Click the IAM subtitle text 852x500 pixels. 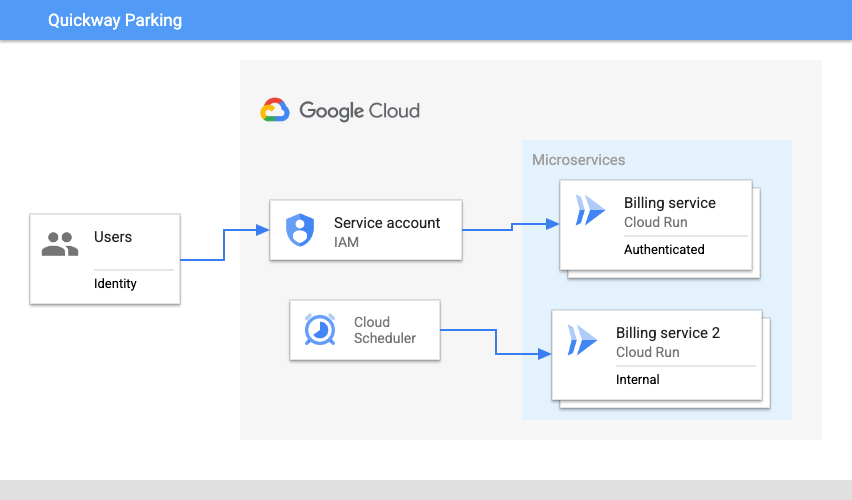point(346,242)
